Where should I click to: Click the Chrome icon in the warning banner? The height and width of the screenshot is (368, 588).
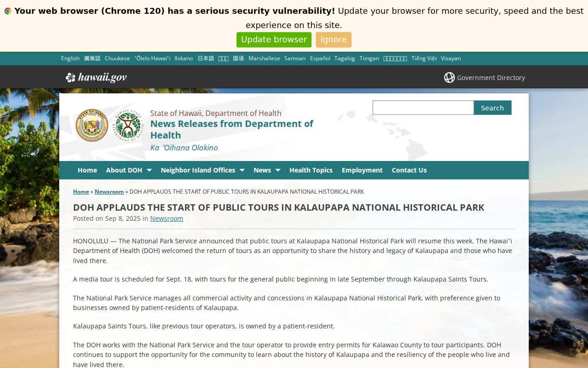8,11
